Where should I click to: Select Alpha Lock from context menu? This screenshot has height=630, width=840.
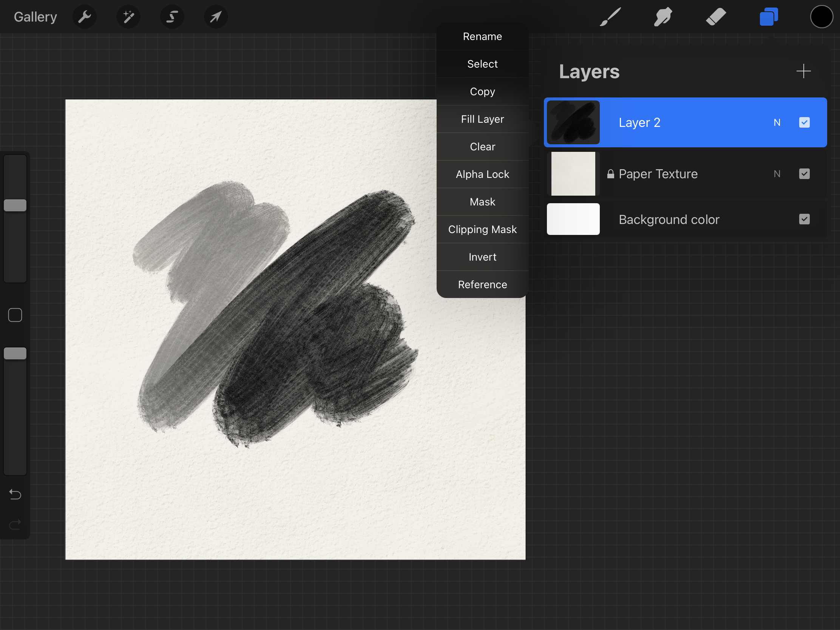[x=482, y=173]
